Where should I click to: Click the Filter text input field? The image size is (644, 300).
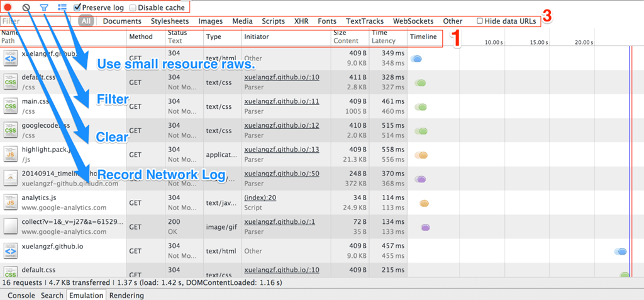click(39, 21)
